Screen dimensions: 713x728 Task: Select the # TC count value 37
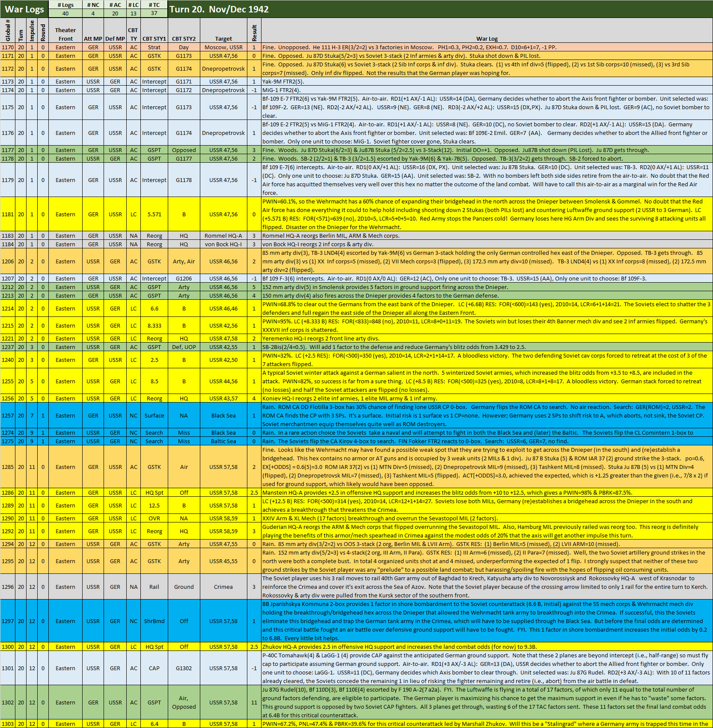click(x=154, y=13)
